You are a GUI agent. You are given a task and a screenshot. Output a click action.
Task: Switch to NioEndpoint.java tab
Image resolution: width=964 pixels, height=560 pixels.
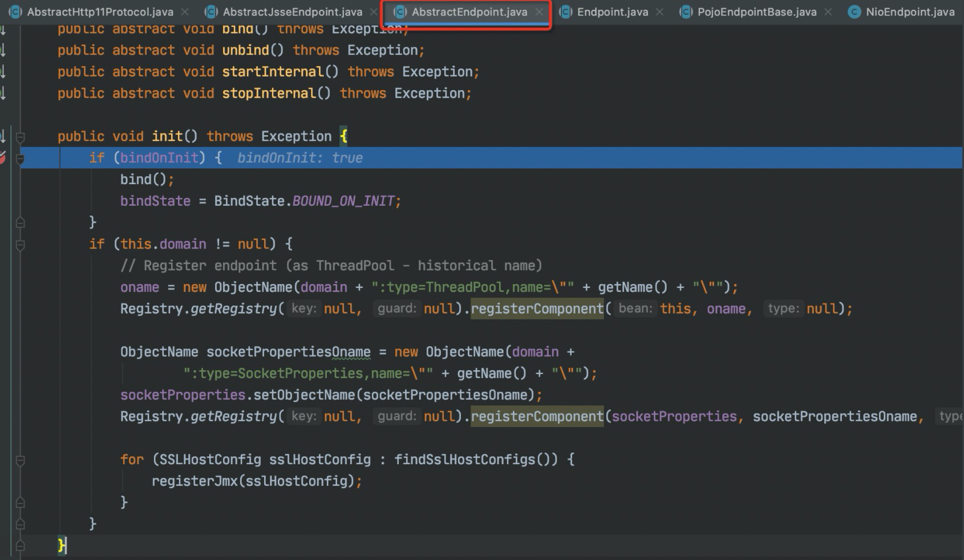click(x=910, y=11)
